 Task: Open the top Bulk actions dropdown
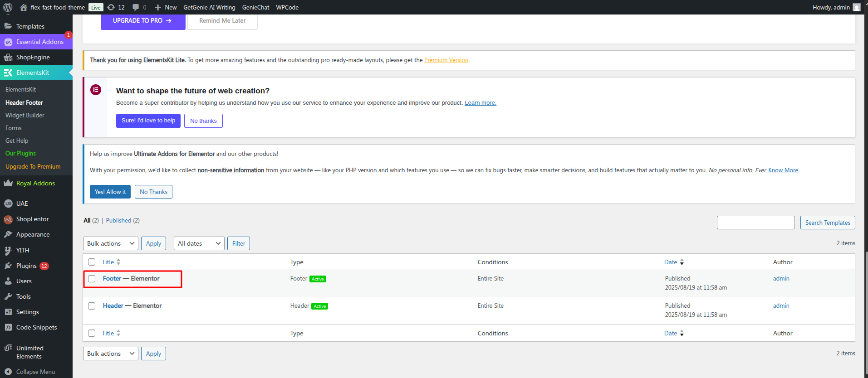click(x=111, y=243)
